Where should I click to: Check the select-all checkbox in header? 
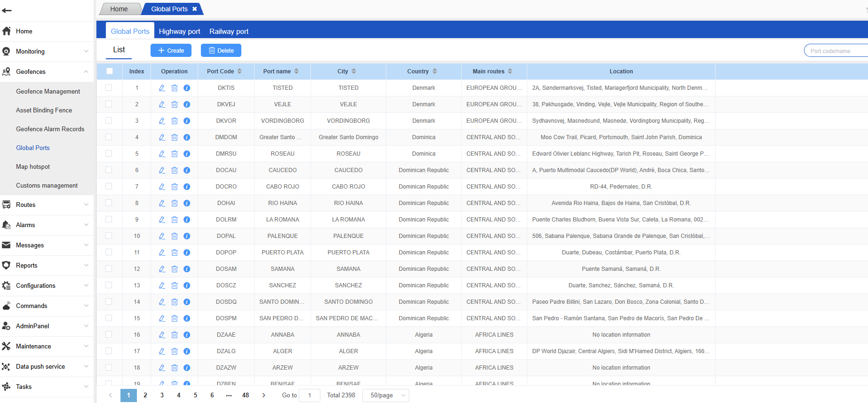click(x=110, y=71)
